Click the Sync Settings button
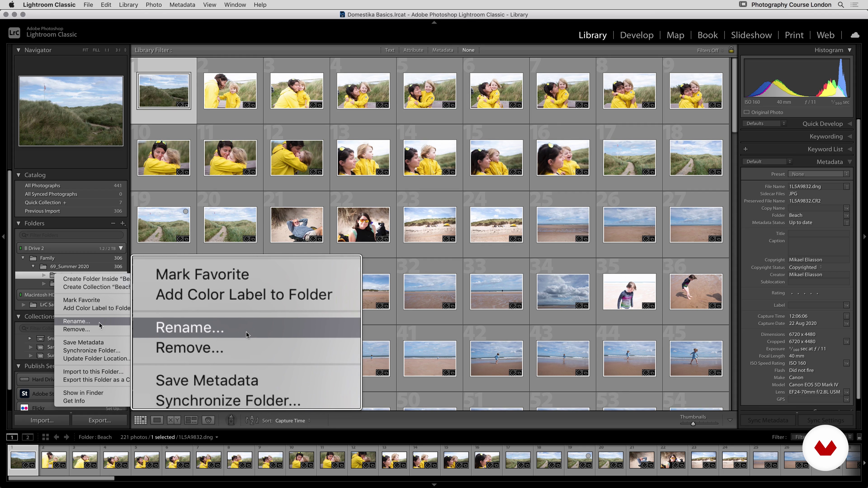Image resolution: width=868 pixels, height=488 pixels. click(826, 420)
